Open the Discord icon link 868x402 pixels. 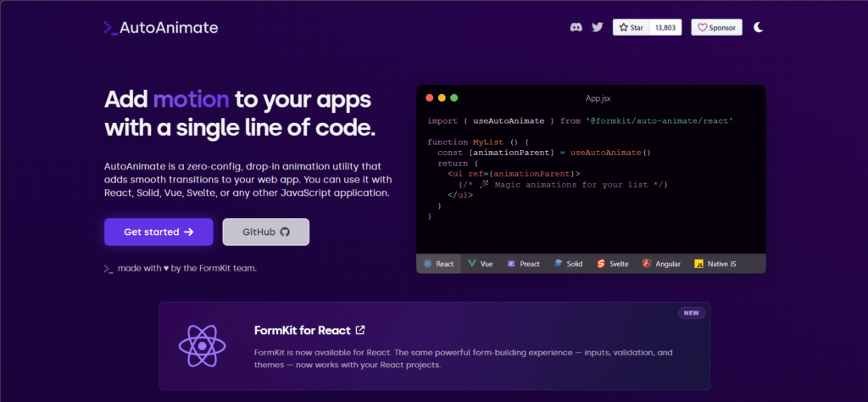tap(576, 27)
